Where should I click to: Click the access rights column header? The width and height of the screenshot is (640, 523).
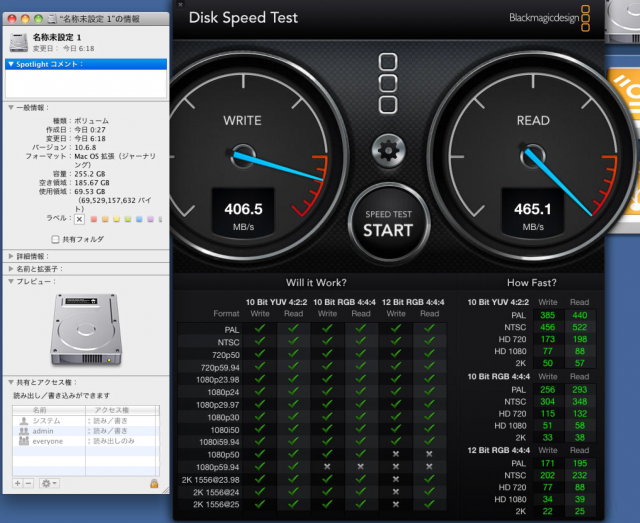[122, 410]
